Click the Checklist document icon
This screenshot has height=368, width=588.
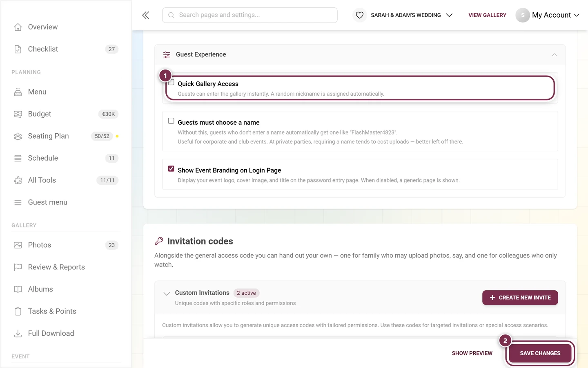(18, 49)
